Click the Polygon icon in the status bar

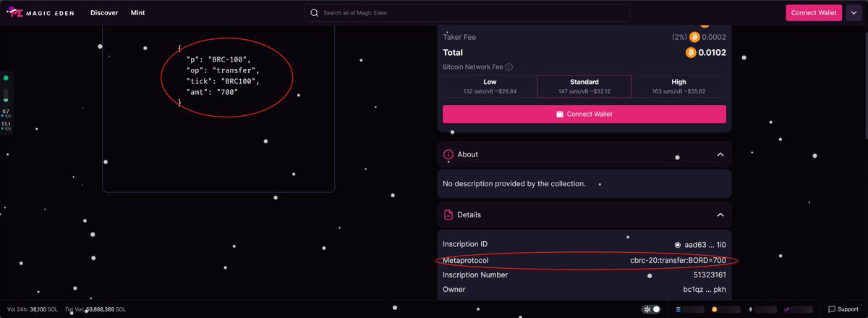click(x=787, y=309)
